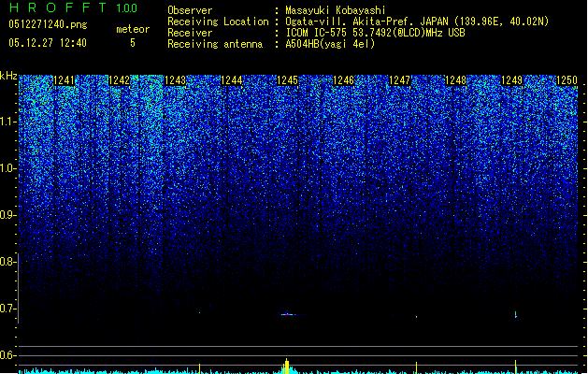This screenshot has width=588, height=374.
Task: Click the 1249 time marker
Action: tap(512, 80)
